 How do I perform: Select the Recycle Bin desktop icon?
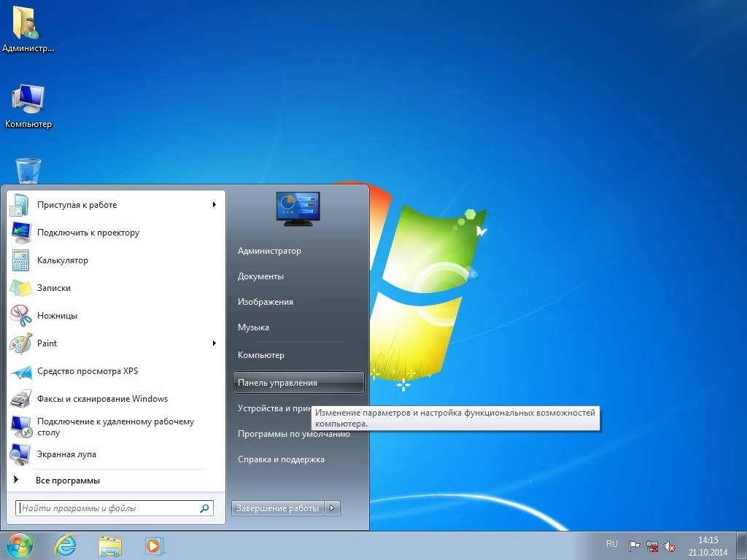(28, 171)
